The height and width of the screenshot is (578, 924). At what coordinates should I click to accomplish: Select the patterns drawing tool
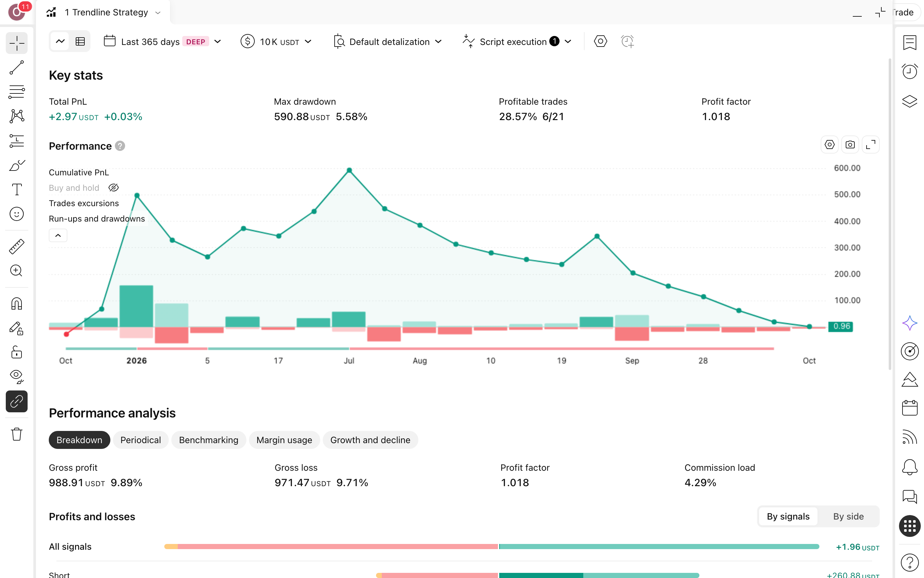pos(17,116)
